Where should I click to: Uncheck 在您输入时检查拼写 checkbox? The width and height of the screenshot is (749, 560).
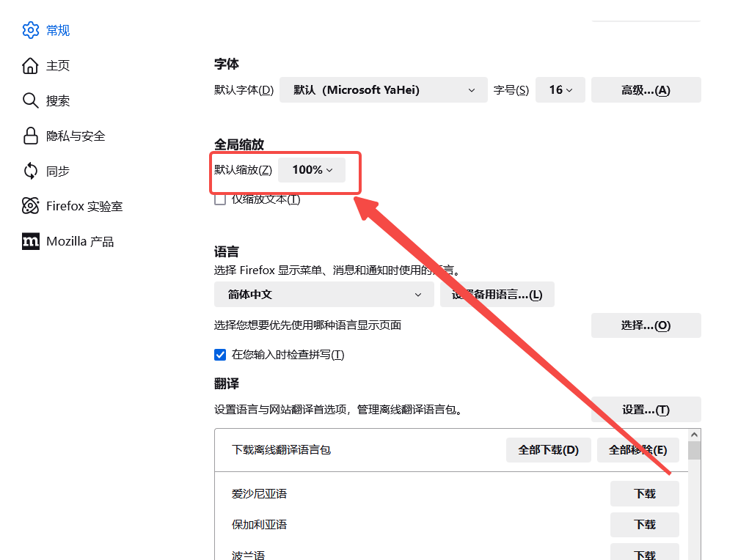coord(220,355)
